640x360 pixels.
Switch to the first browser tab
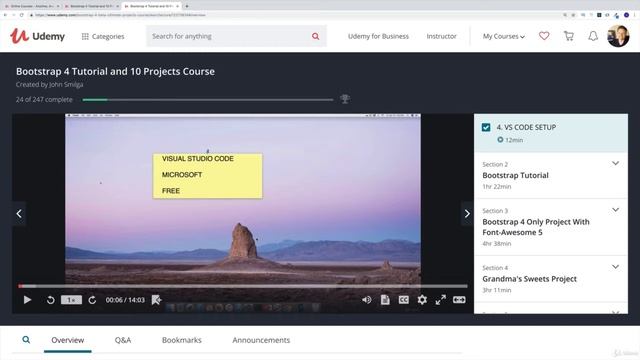[x=32, y=6]
